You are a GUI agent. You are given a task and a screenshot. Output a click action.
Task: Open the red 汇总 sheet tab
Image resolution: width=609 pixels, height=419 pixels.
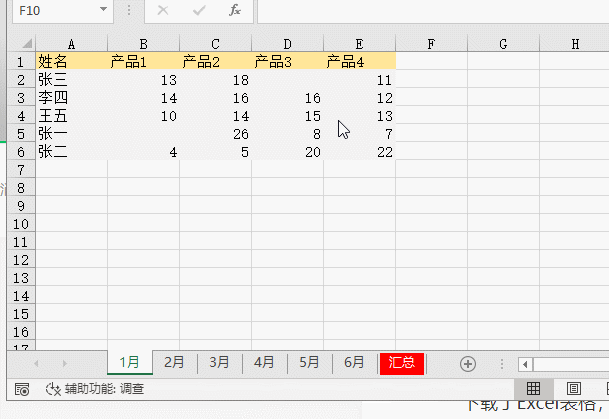click(402, 363)
